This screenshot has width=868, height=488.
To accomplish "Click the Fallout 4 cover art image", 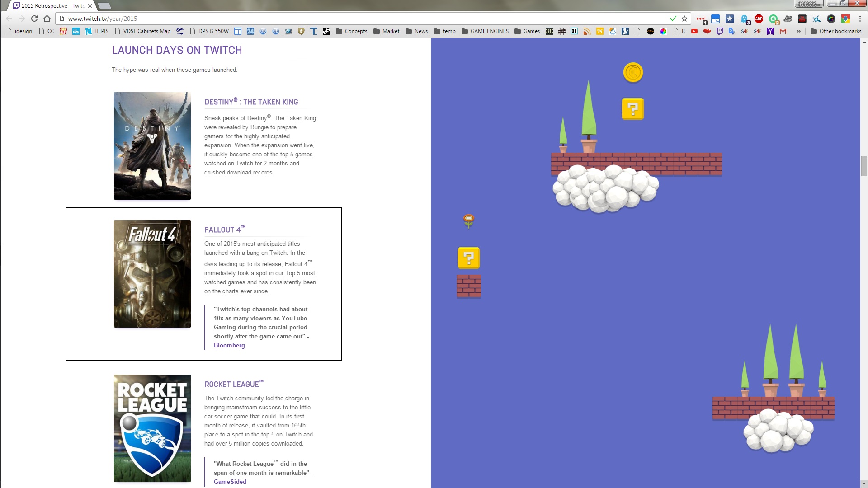I will [x=152, y=274].
